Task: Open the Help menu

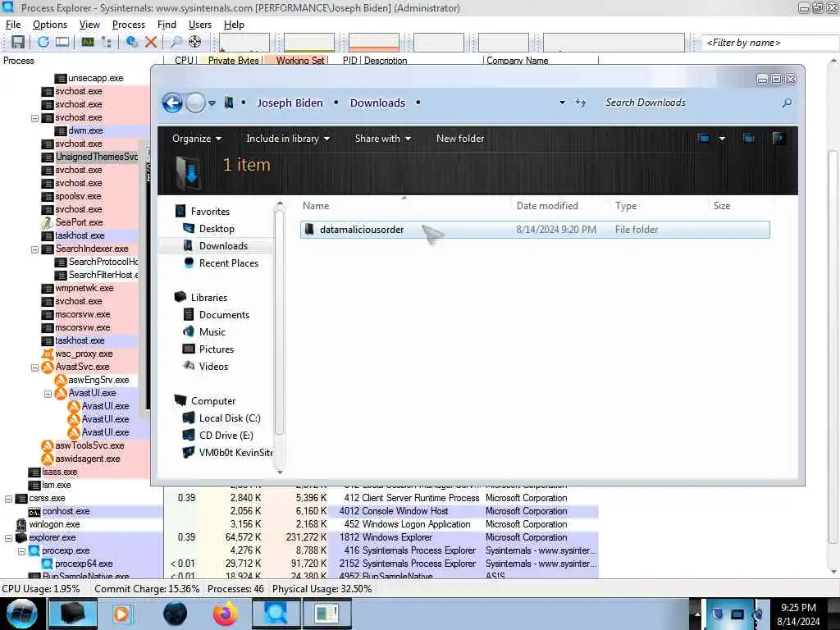Action: point(234,25)
